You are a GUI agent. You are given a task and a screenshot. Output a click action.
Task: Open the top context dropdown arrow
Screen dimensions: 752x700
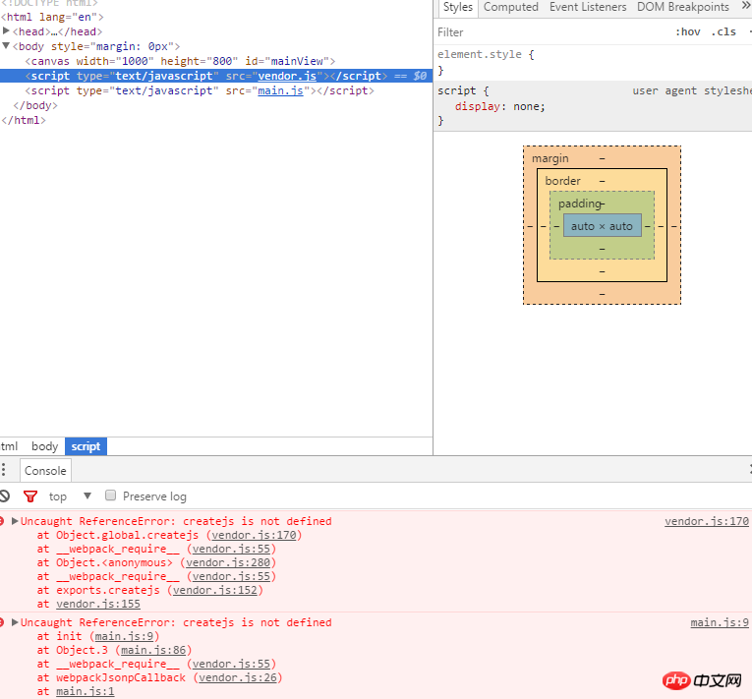87,496
